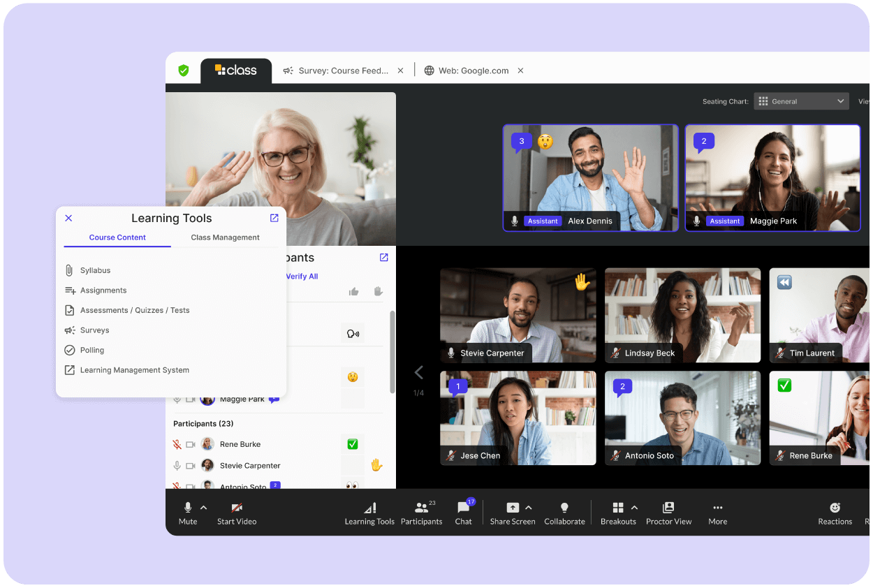Screen dimensions: 873x588
Task: Select the Survey: Course Feedback tab
Action: click(342, 71)
